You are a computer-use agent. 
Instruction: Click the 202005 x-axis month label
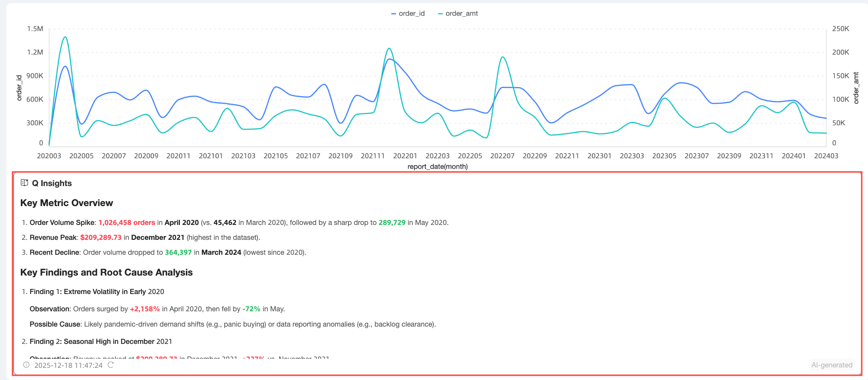[x=81, y=156]
